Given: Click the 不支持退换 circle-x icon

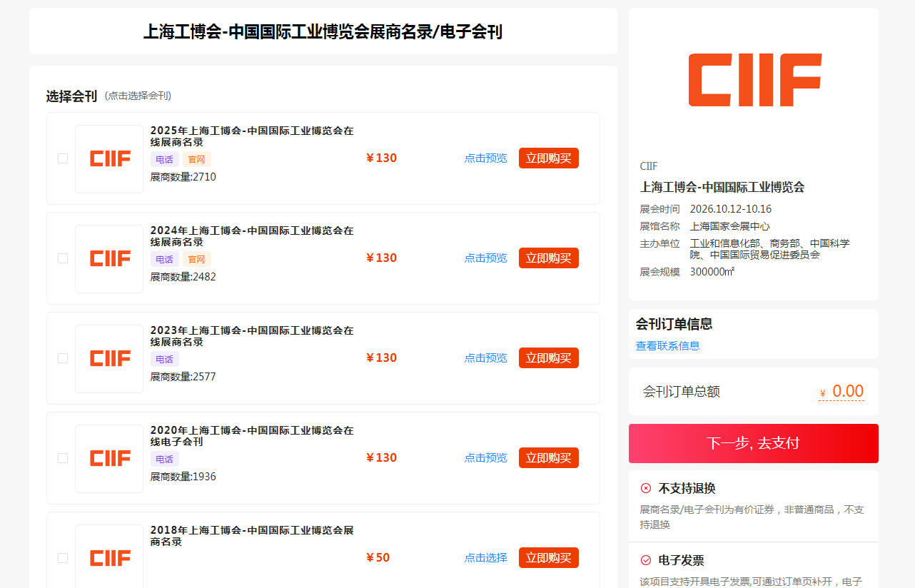Looking at the screenshot, I should (x=646, y=488).
